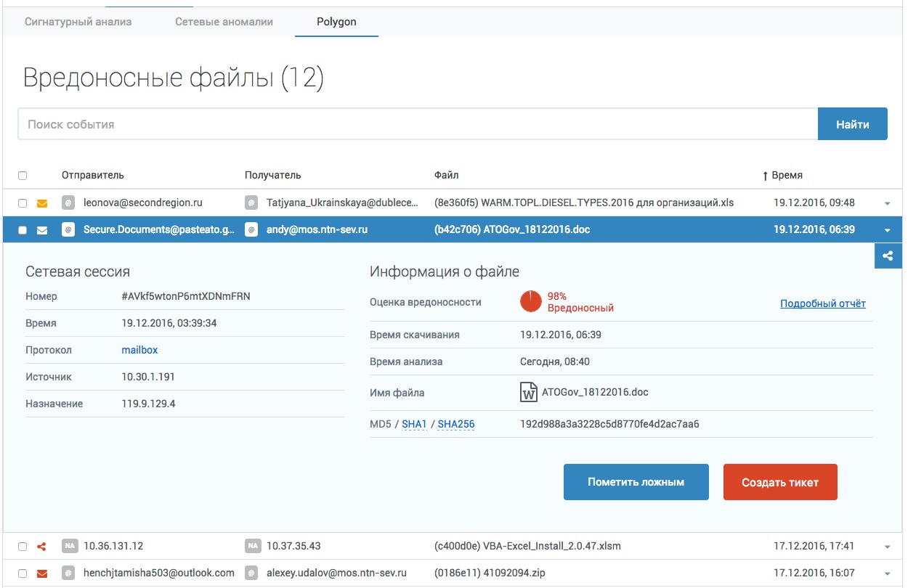908x588 pixels.
Task: Click destination IP 119.9.129.4
Action: (x=148, y=404)
